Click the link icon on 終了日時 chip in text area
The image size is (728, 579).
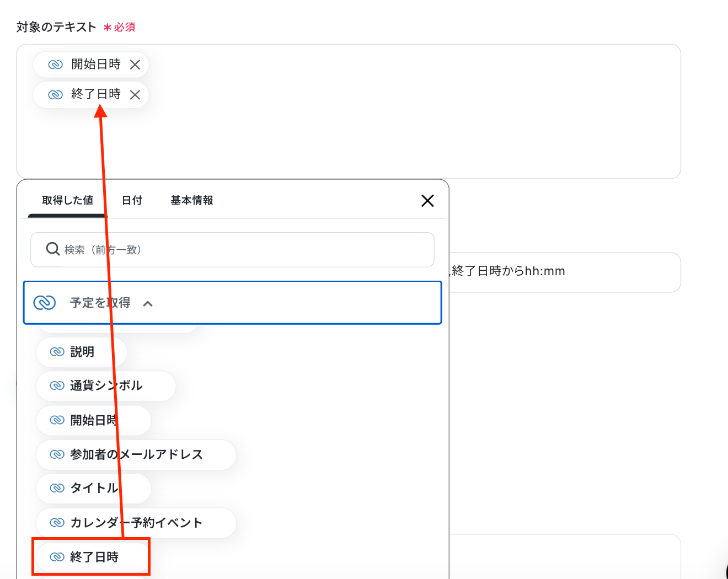tap(55, 95)
